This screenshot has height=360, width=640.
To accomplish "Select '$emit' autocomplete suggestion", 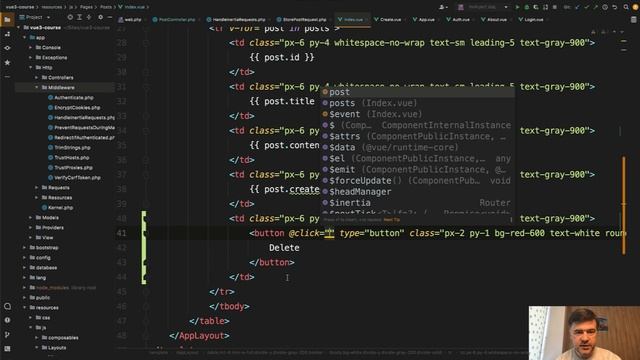I will pyautogui.click(x=417, y=169).
